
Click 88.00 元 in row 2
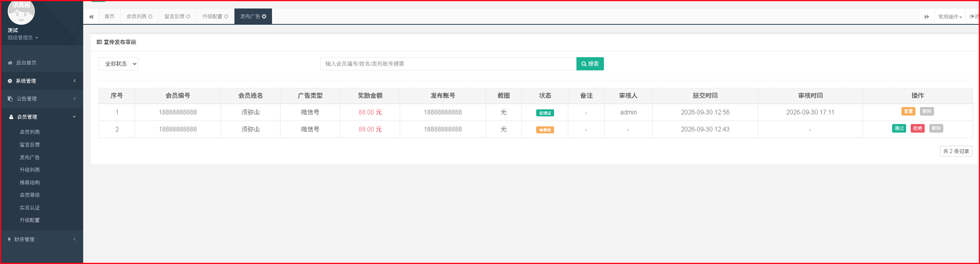(x=370, y=129)
